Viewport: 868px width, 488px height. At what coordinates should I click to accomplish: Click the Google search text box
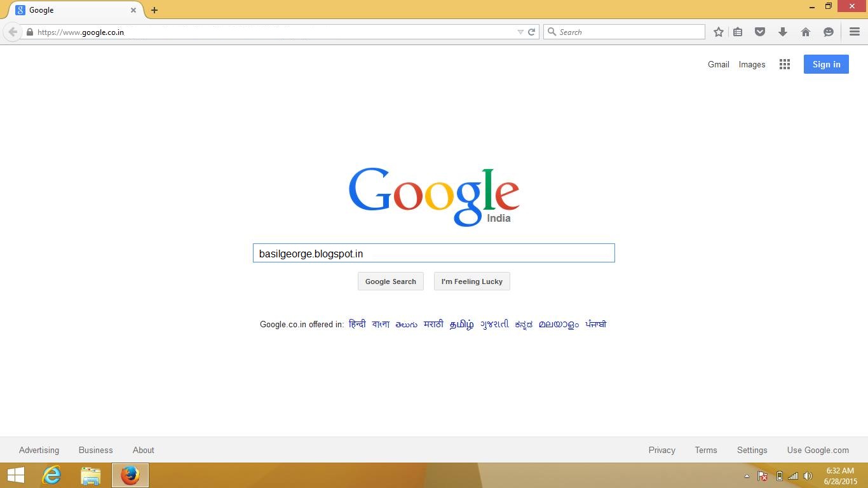(434, 253)
